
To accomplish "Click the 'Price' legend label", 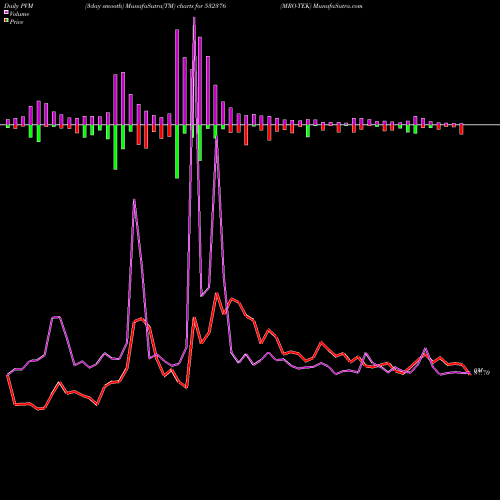I will coord(16,22).
